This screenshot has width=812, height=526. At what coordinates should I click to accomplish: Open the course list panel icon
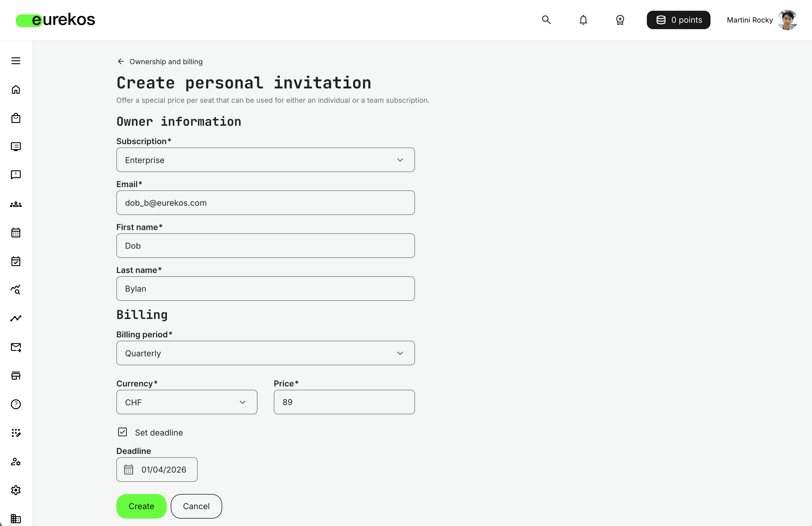click(x=16, y=146)
